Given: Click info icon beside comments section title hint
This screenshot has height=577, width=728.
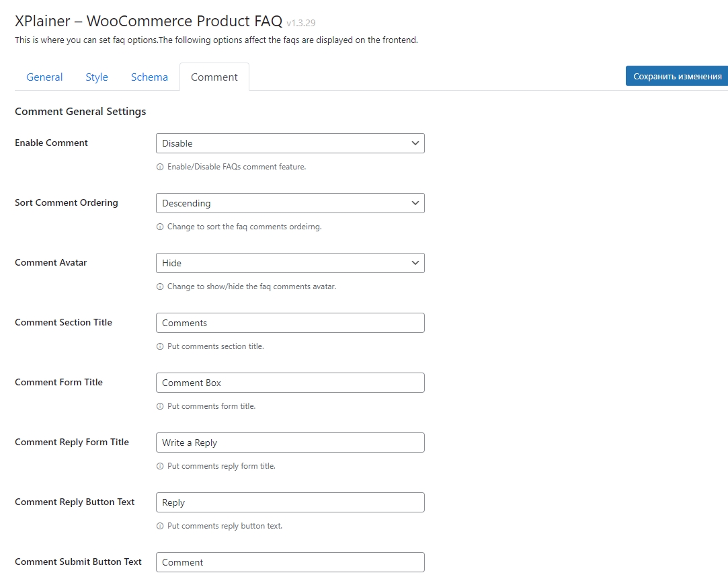Looking at the screenshot, I should [x=160, y=346].
